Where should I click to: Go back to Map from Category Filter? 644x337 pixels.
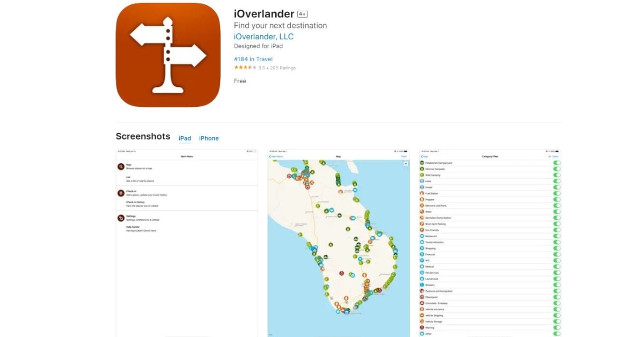click(x=425, y=157)
